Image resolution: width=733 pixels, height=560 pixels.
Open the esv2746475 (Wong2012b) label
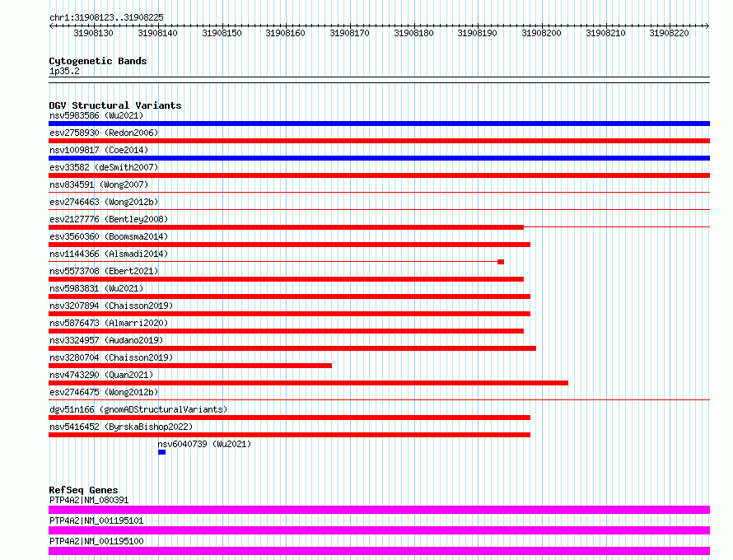coord(104,392)
